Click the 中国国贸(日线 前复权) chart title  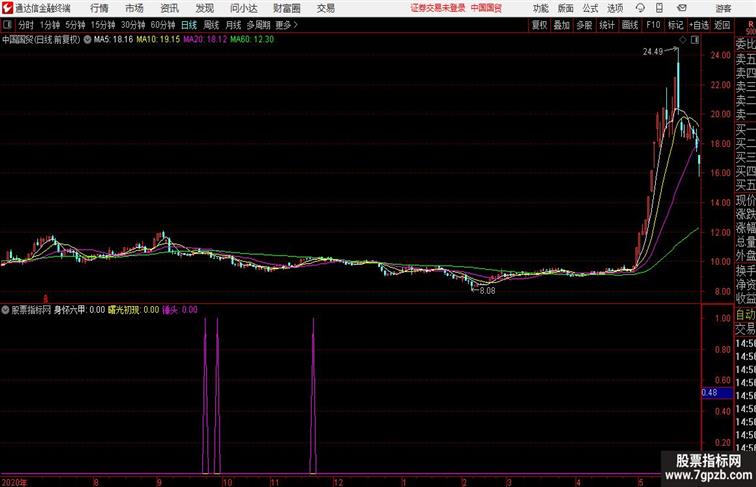[41, 40]
